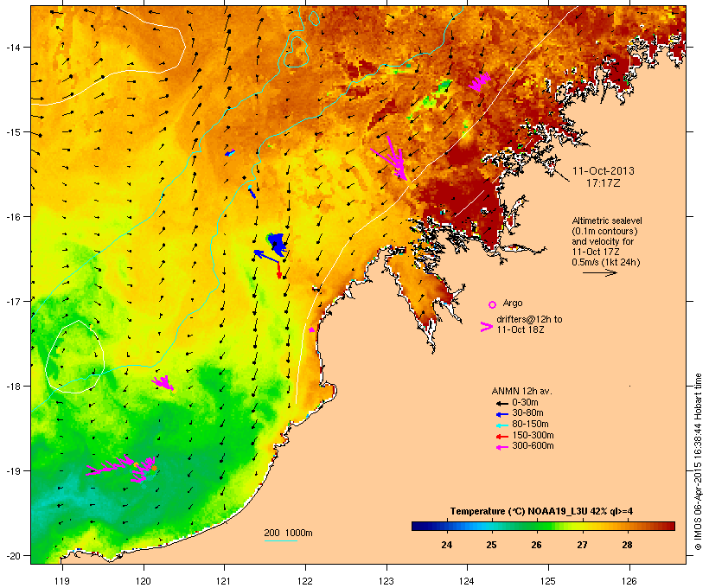709x588 pixels.
Task: Click the longitude axis label 122
Action: click(305, 581)
